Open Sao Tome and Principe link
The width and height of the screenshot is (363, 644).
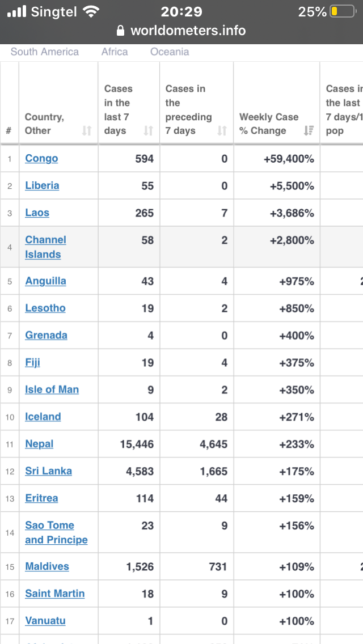[x=56, y=532]
